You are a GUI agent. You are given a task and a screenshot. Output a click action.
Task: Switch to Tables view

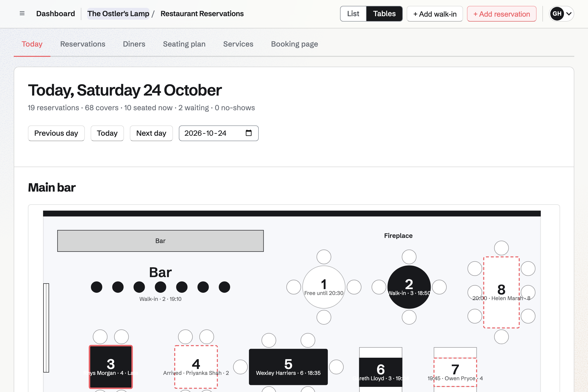[384, 14]
